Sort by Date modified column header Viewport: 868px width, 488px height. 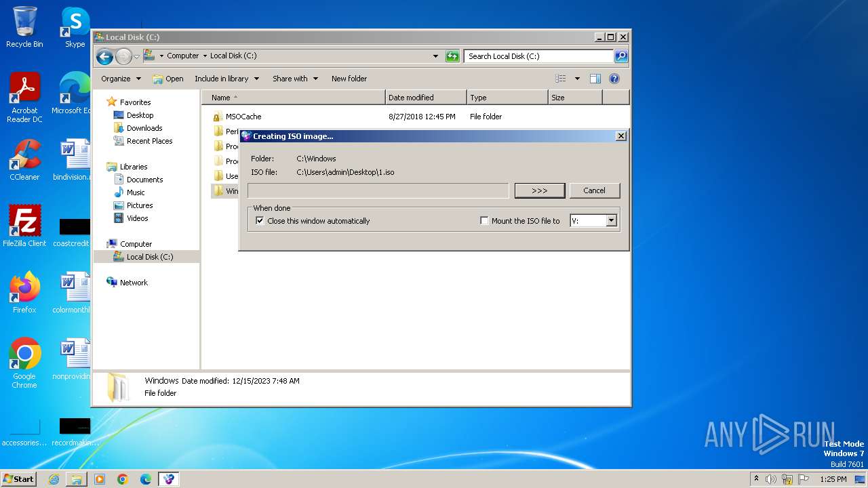pyautogui.click(x=426, y=98)
